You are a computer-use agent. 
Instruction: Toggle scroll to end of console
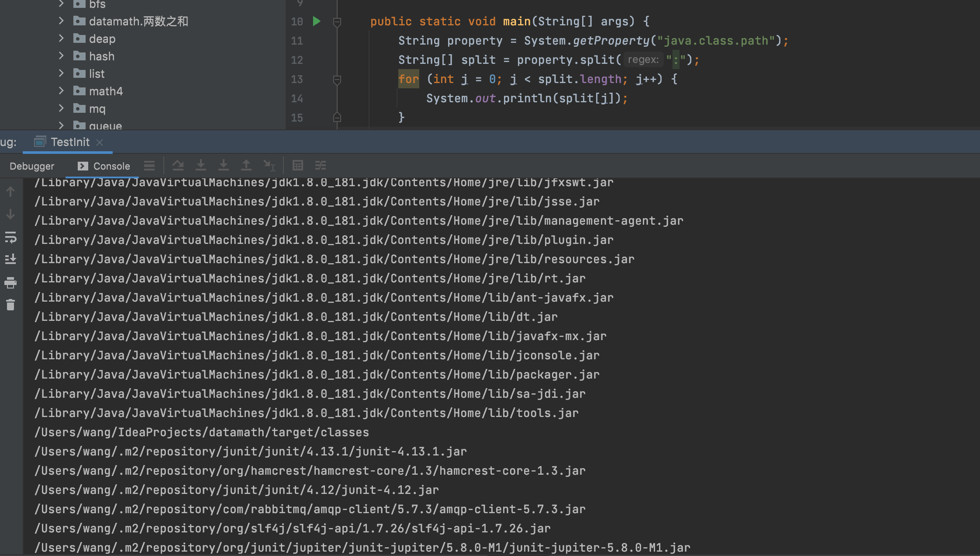point(10,259)
